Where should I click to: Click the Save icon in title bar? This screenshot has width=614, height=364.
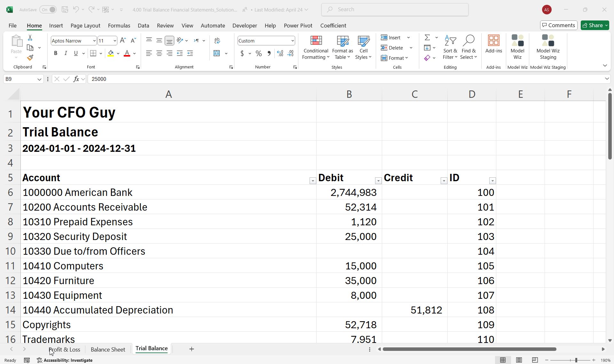pos(65,10)
